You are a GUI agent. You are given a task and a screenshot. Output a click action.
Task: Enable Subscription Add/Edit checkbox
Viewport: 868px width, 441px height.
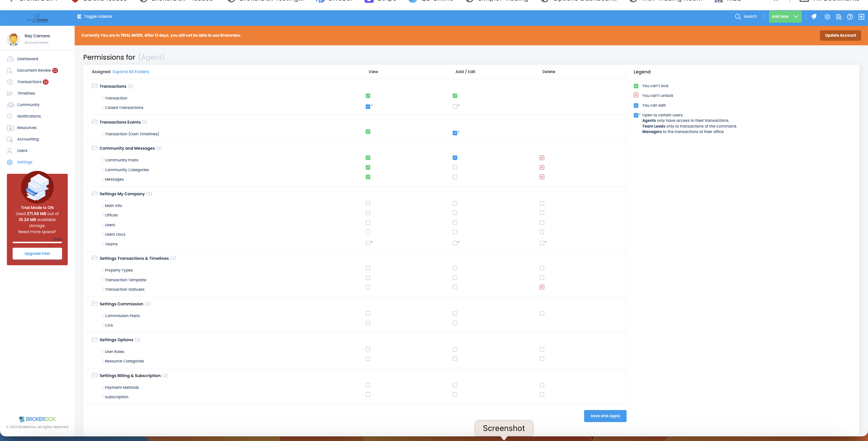pos(455,395)
